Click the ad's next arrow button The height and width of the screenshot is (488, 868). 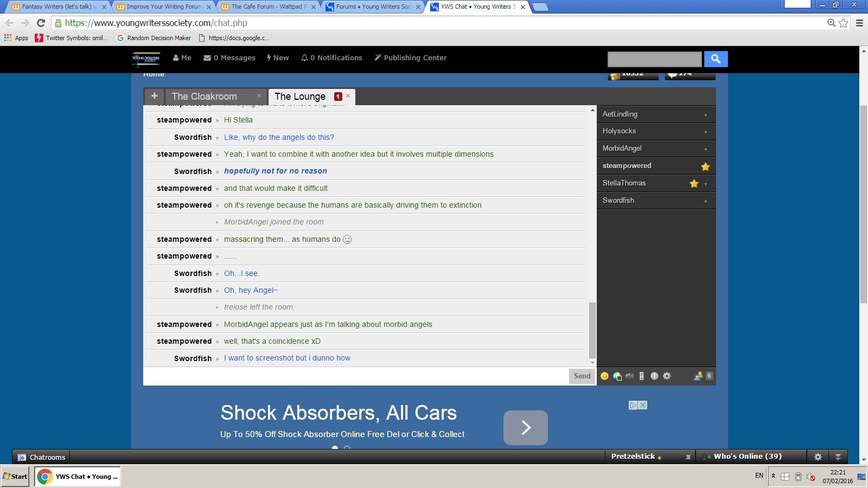[526, 428]
